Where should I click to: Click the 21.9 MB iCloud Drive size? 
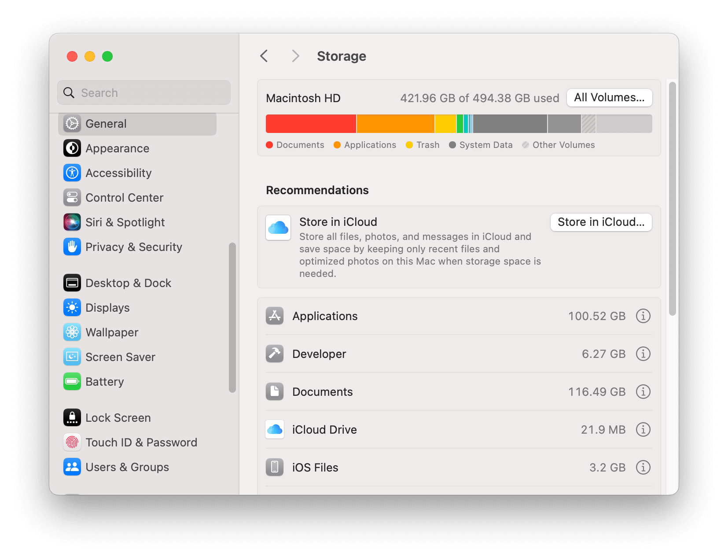603,430
